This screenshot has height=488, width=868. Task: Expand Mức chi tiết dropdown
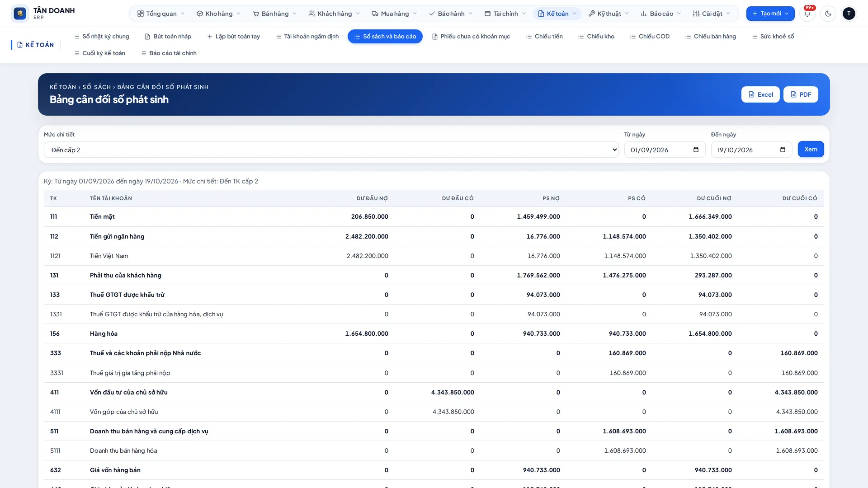(x=331, y=150)
